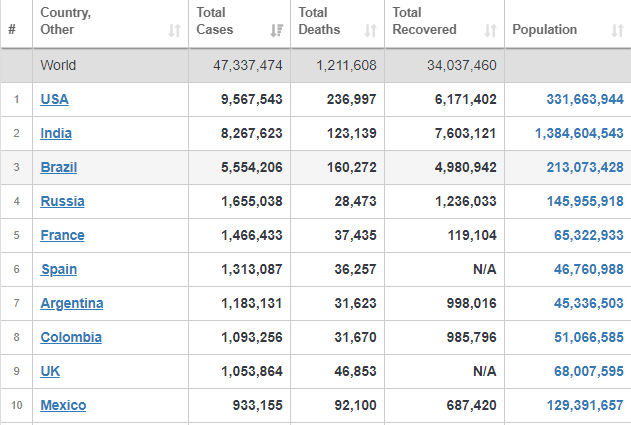631x425 pixels.
Task: Select India total recovered 7,603,121
Action: coord(466,133)
